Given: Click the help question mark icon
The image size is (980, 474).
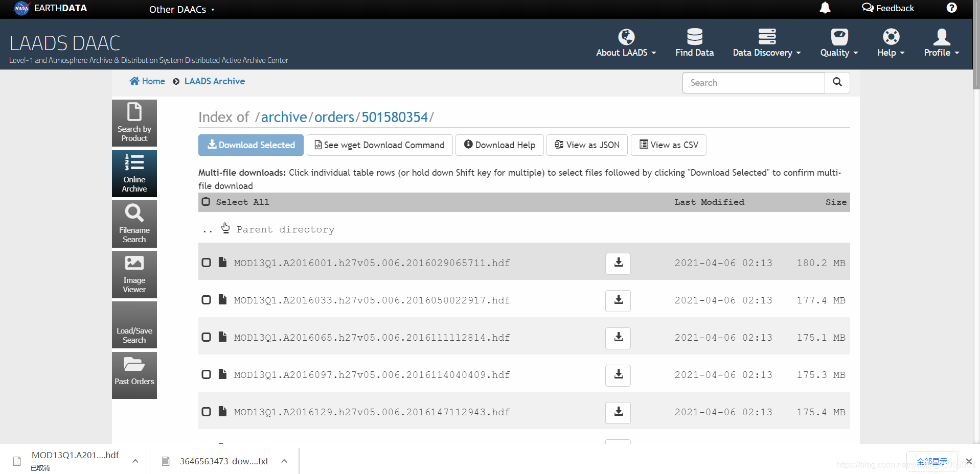Looking at the screenshot, I should pos(951,8).
